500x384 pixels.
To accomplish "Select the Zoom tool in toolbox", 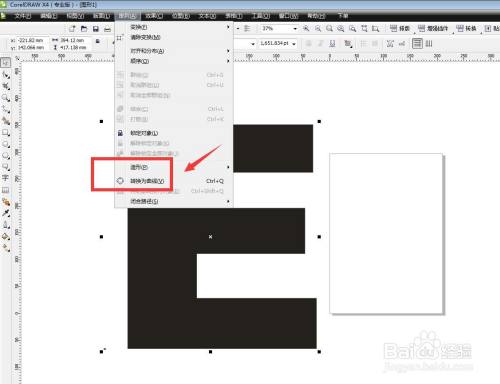I will pos(6,98).
